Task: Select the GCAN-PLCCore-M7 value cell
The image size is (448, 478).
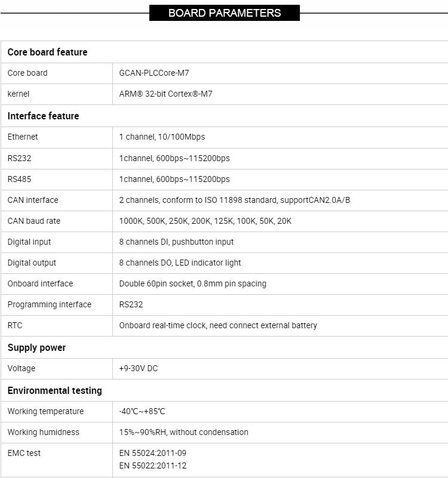Action: point(154,73)
